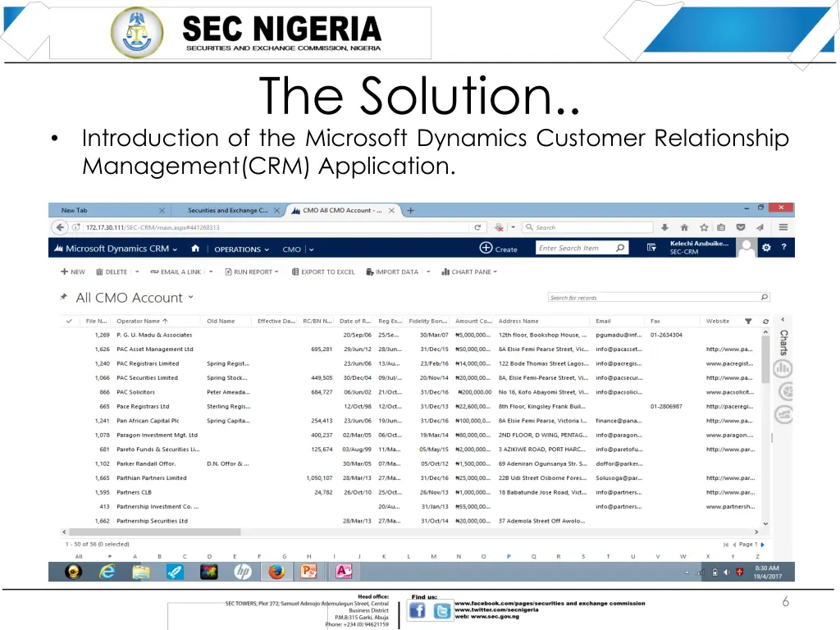This screenshot has width=840, height=630.
Task: Click the Pocket shield icon in browser toolbar
Action: pyautogui.click(x=741, y=227)
